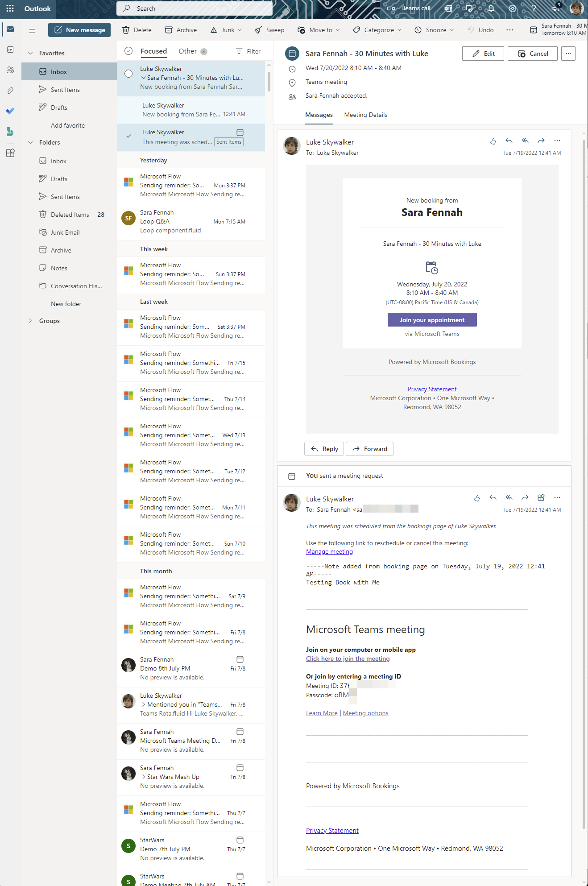Like the first Luke Skywalker message
Screen dimensions: 588x886
[493, 141]
